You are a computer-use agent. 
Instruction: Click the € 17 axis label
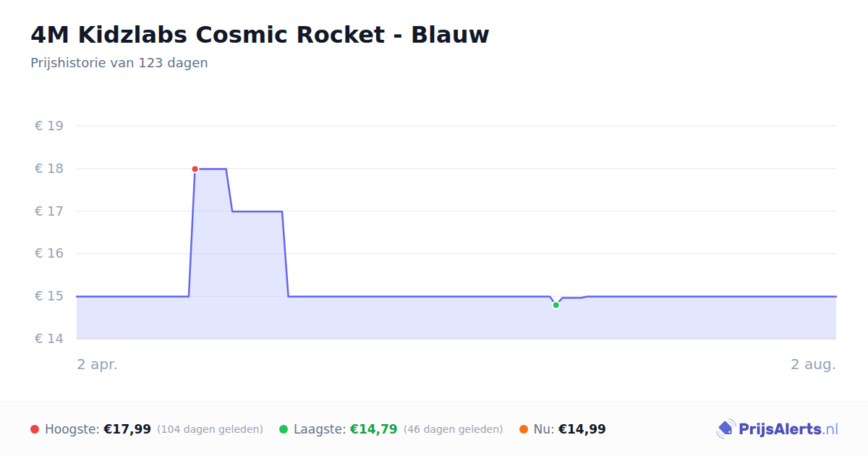click(49, 211)
